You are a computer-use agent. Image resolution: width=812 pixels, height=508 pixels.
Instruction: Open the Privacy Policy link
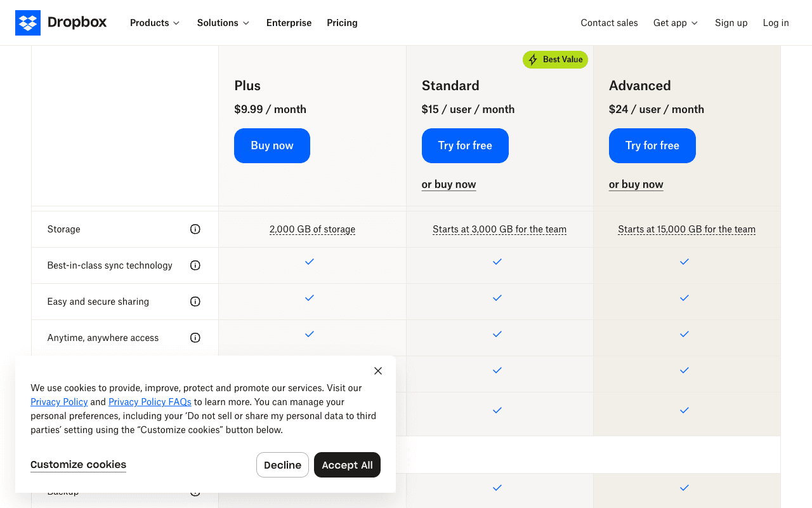click(59, 402)
